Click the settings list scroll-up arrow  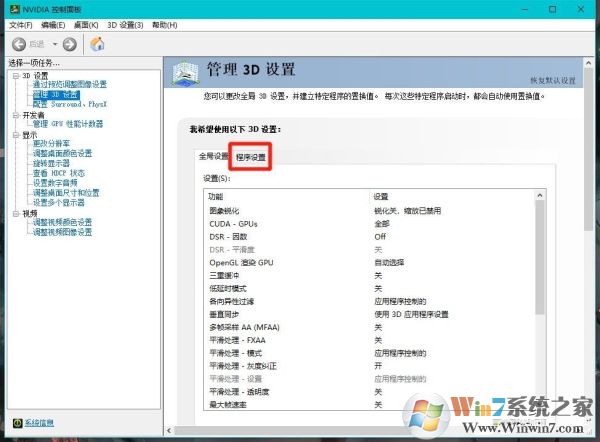point(540,196)
